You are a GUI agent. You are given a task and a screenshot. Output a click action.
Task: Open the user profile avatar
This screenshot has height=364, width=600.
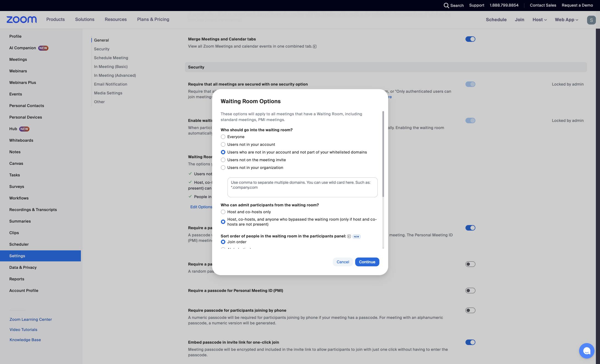pos(591,20)
